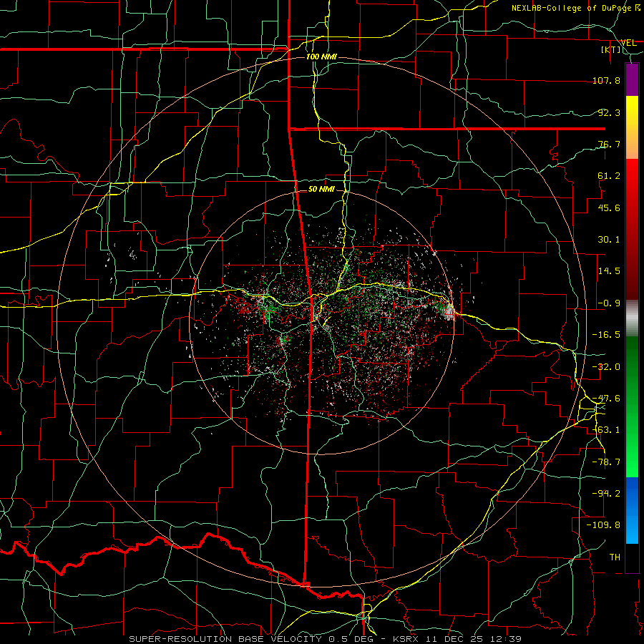The width and height of the screenshot is (644, 644).
Task: Click the TH label on the legend
Action: (615, 557)
